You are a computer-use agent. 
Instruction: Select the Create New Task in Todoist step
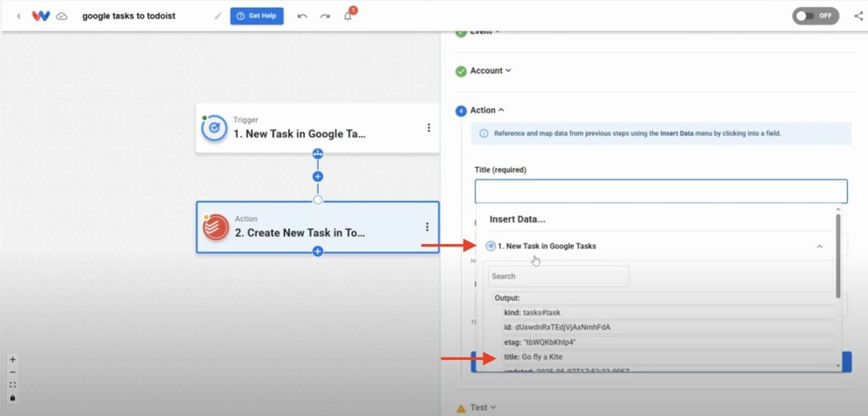317,227
